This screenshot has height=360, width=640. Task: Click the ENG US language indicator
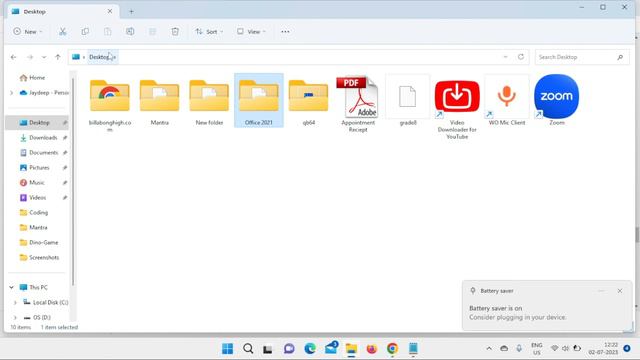(x=537, y=349)
